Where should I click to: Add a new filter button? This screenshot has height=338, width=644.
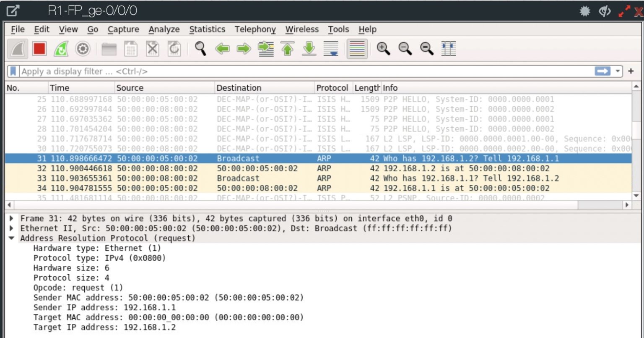click(631, 71)
